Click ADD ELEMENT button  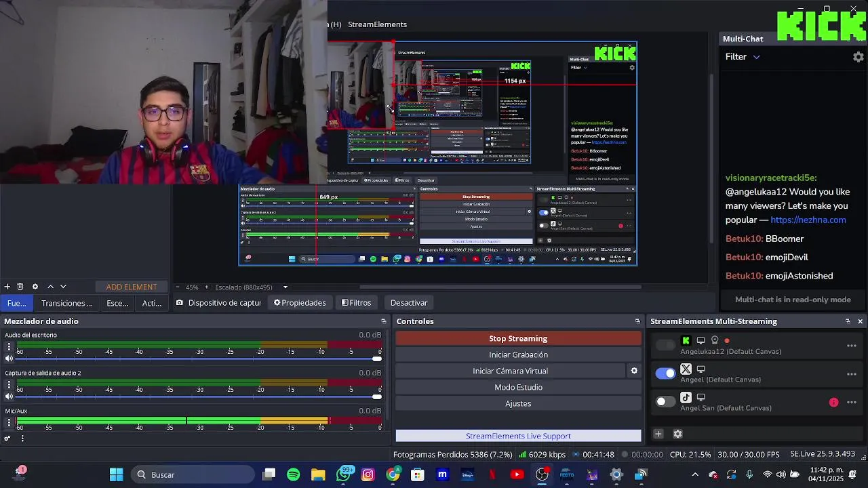(131, 287)
